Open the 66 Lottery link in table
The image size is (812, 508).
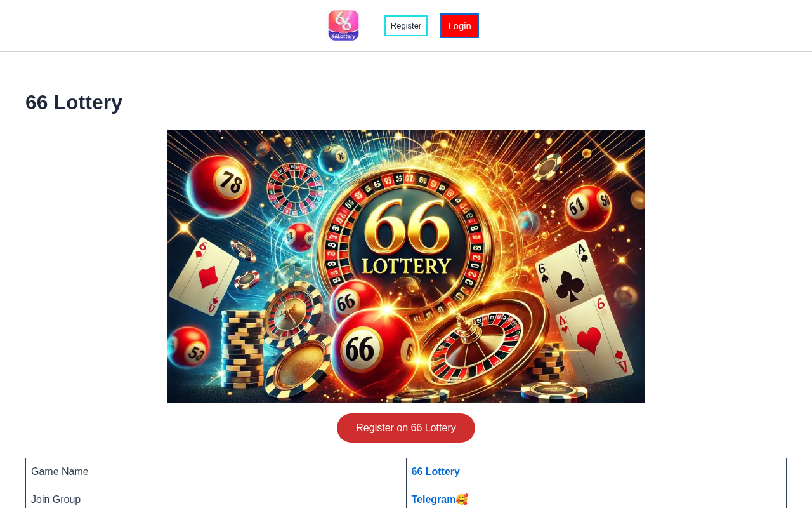tap(435, 472)
